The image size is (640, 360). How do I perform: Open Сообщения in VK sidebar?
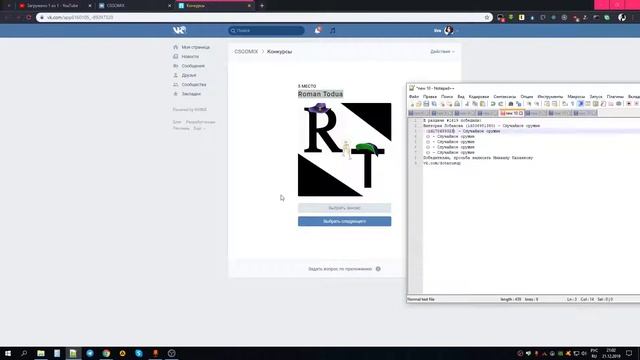pos(189,66)
